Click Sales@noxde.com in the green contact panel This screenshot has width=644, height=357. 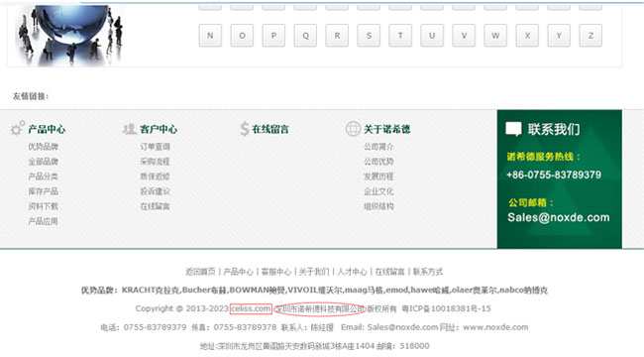(x=559, y=217)
